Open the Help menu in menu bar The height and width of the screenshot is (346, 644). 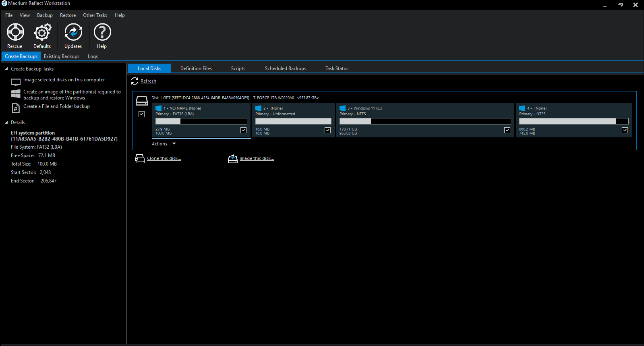[x=120, y=15]
